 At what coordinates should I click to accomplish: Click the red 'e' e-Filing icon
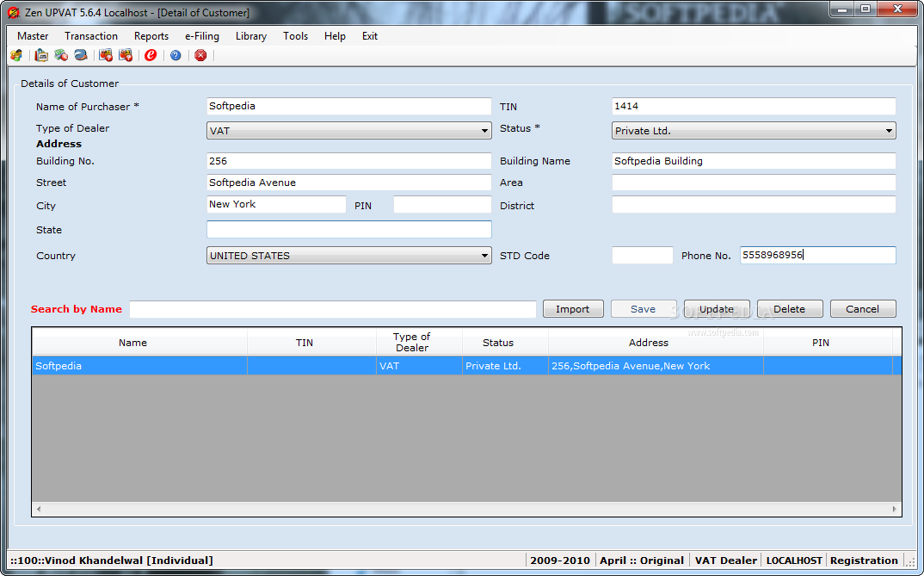click(x=151, y=55)
